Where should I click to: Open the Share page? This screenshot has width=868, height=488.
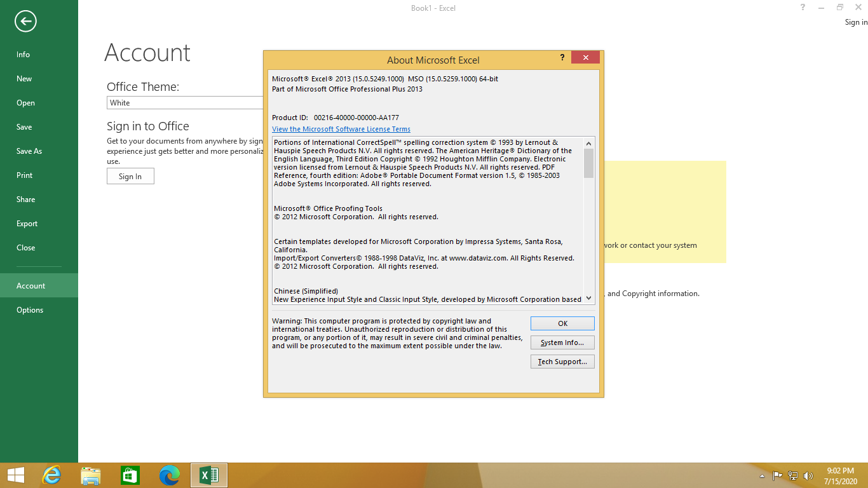click(x=39, y=200)
